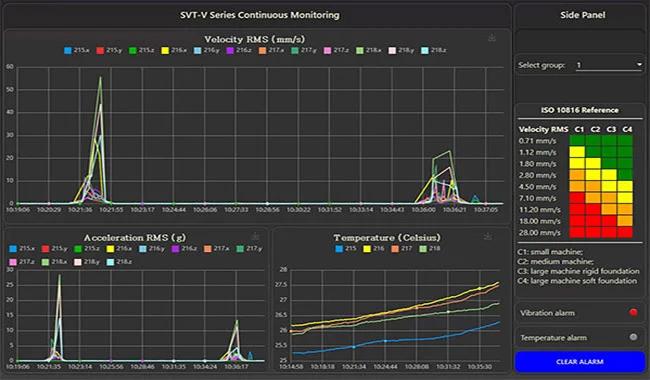
Task: Click the ISO 10816 Reference heading
Action: pos(580,110)
